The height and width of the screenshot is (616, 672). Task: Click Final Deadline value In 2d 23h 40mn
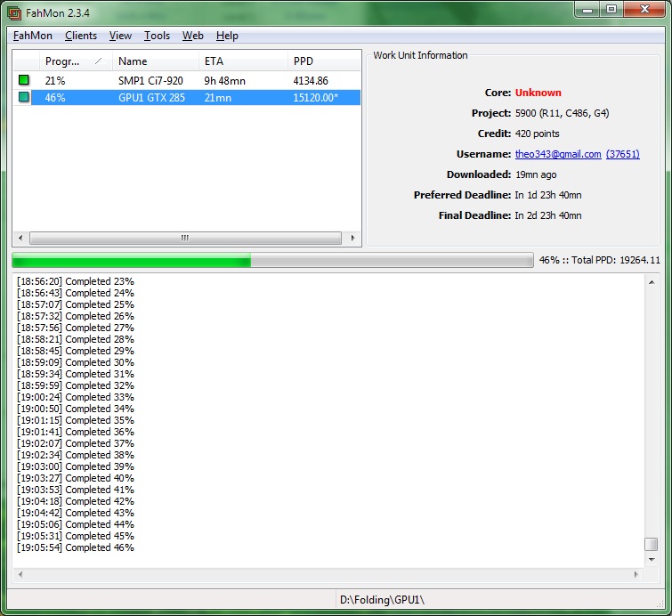click(548, 215)
